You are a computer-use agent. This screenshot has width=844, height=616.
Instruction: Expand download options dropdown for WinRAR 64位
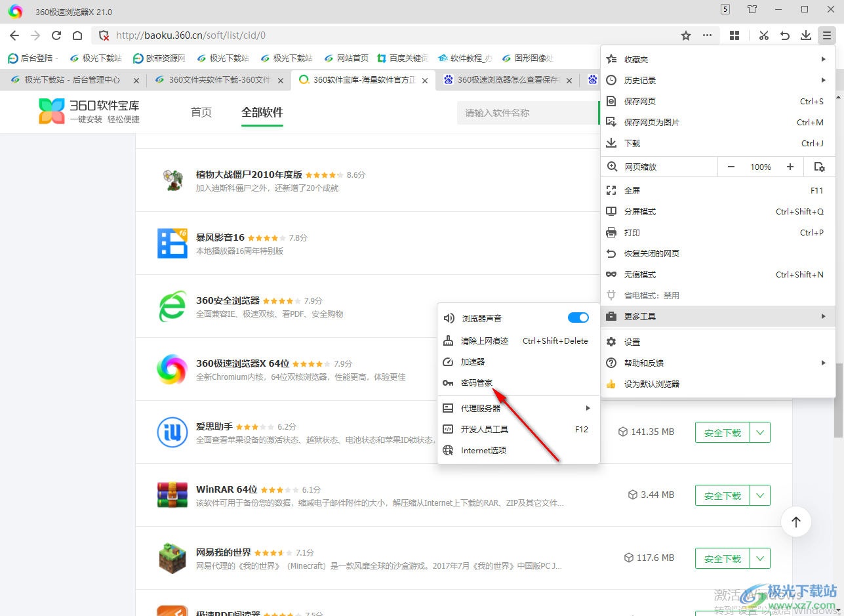click(760, 495)
